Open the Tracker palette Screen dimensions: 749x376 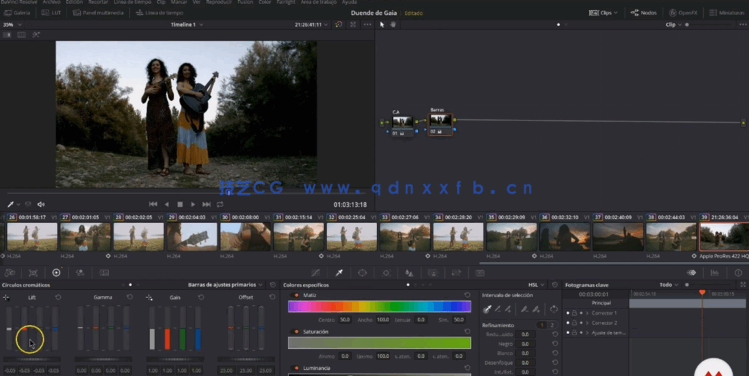pos(386,273)
